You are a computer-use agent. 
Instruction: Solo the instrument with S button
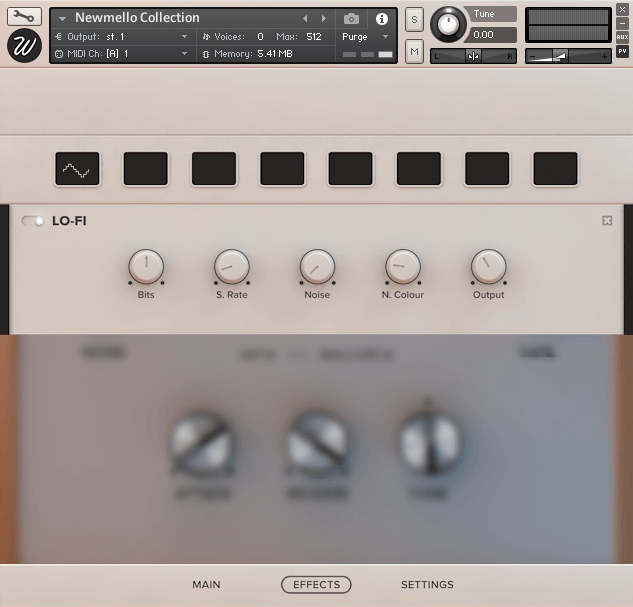[x=414, y=19]
